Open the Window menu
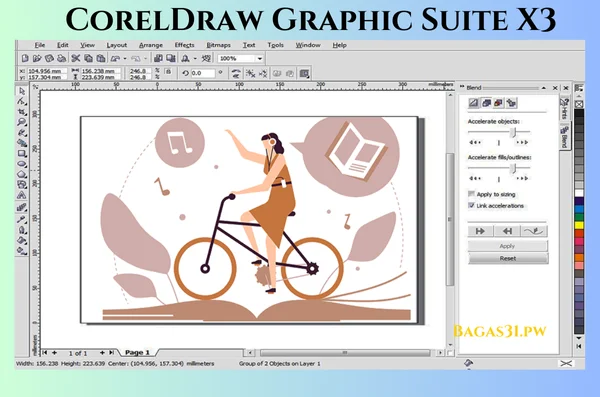 [x=308, y=45]
